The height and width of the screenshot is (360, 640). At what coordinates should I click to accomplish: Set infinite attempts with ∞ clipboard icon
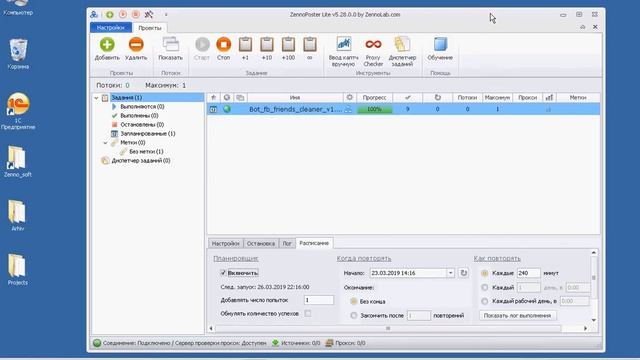[x=310, y=44]
